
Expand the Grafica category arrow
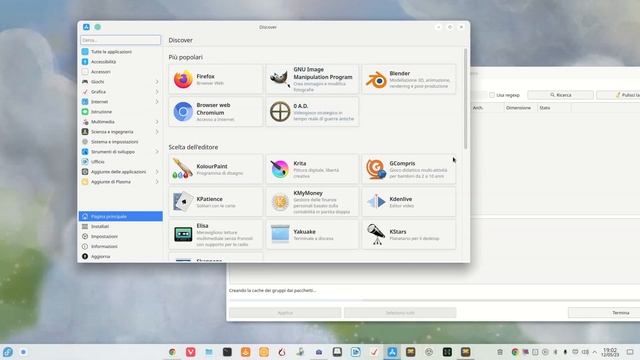click(x=157, y=92)
